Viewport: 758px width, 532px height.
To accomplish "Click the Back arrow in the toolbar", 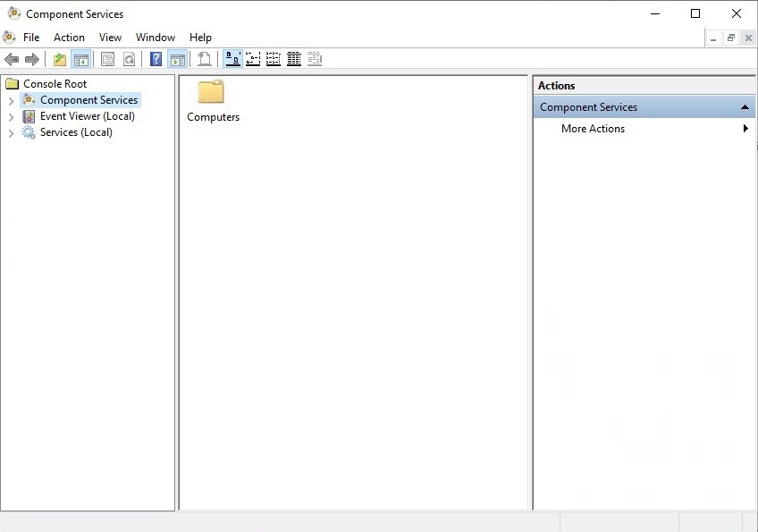I will coord(12,60).
